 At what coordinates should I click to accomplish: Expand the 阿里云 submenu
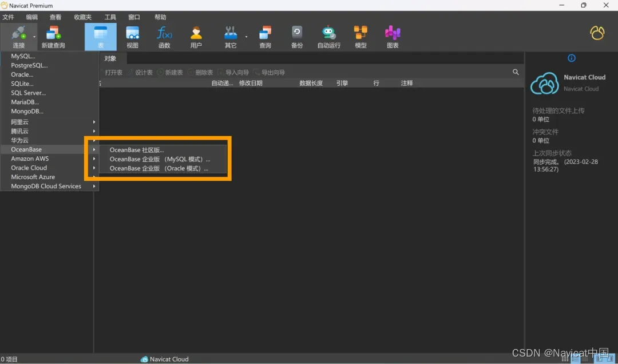pyautogui.click(x=50, y=122)
